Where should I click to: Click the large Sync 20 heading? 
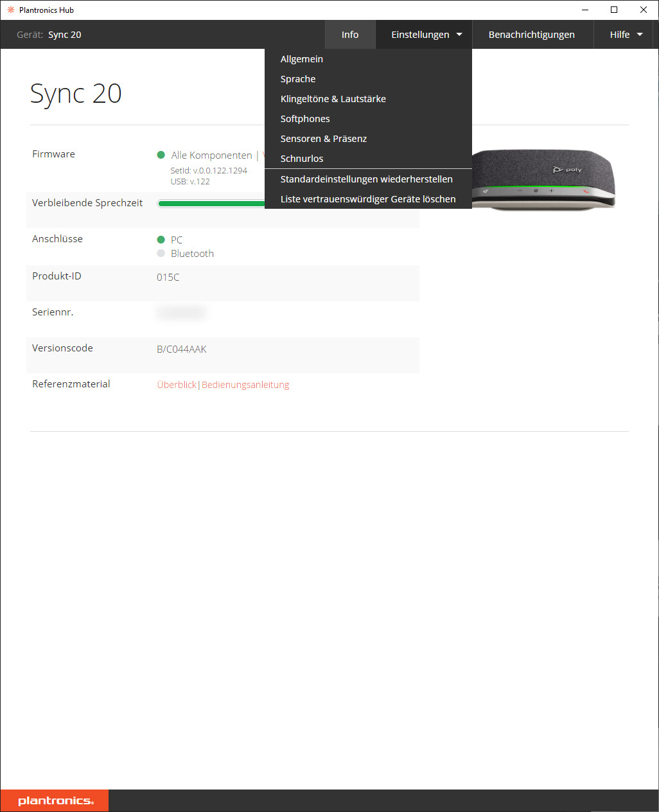[76, 94]
